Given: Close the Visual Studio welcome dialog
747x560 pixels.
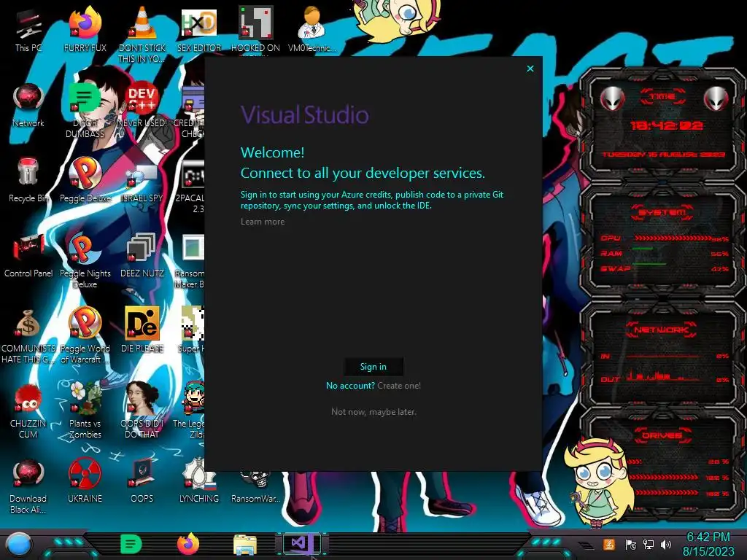Looking at the screenshot, I should [530, 69].
